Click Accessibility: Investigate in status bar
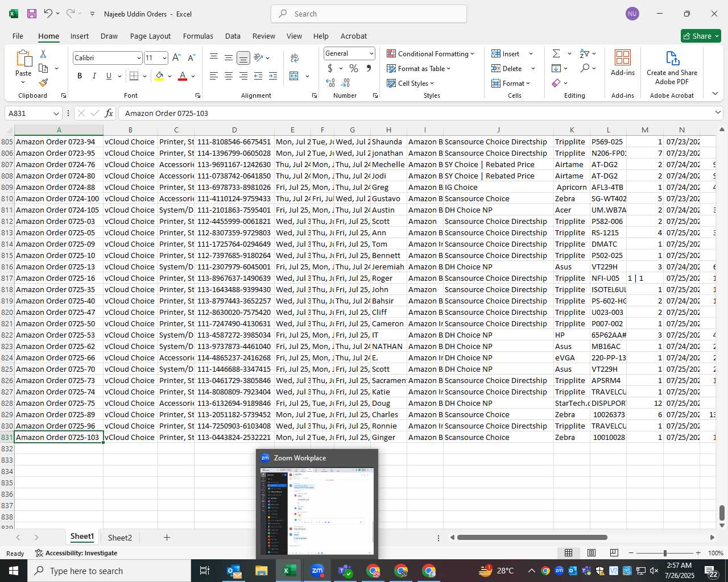 point(76,553)
